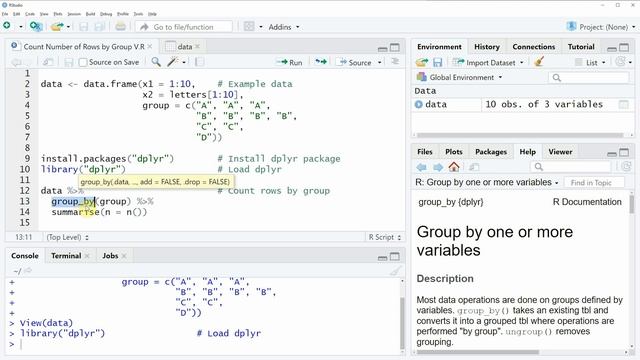Click the Environment search field
Screen dimensions: 640x360
coord(589,78)
